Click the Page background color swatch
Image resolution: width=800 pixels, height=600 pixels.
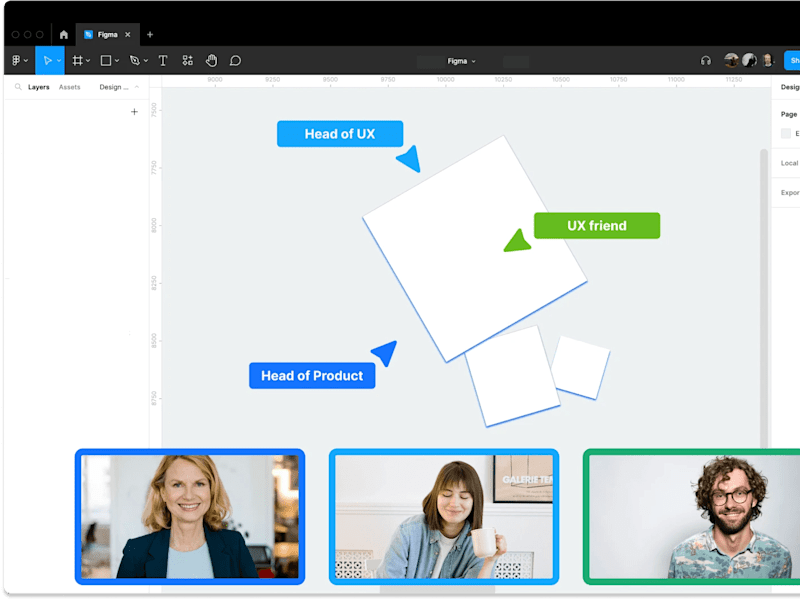coord(786,134)
